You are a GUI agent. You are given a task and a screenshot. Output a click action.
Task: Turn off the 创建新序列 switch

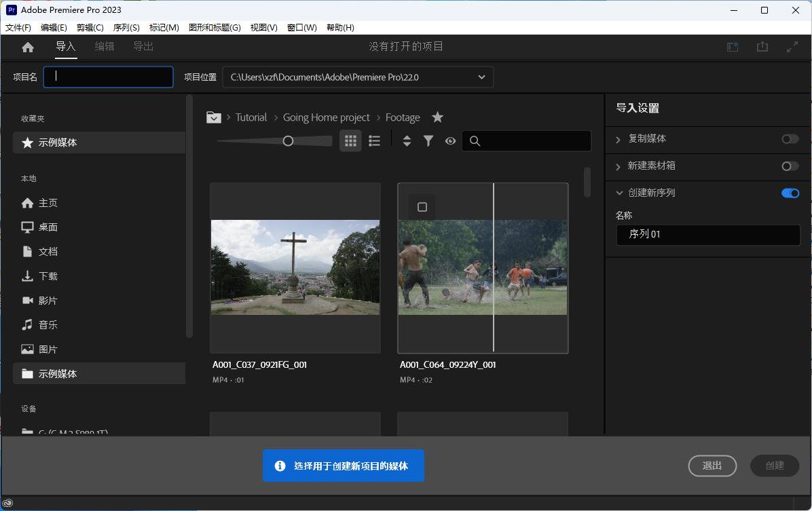click(x=790, y=193)
